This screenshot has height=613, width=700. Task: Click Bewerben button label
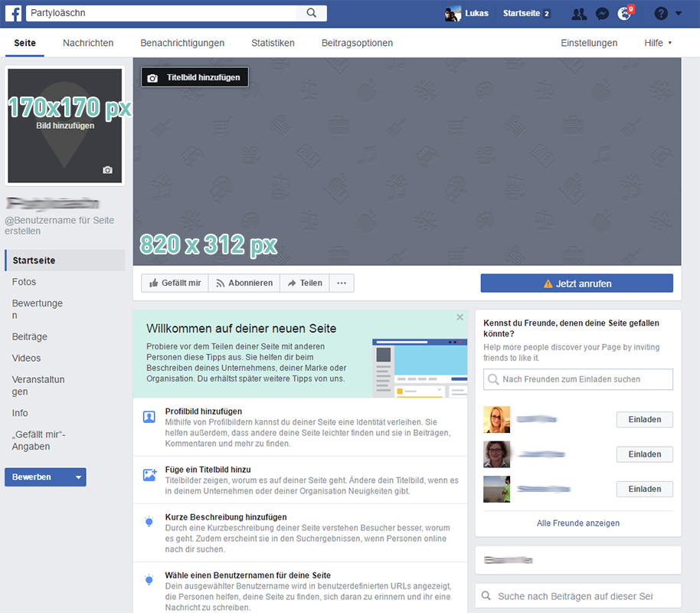click(x=31, y=477)
